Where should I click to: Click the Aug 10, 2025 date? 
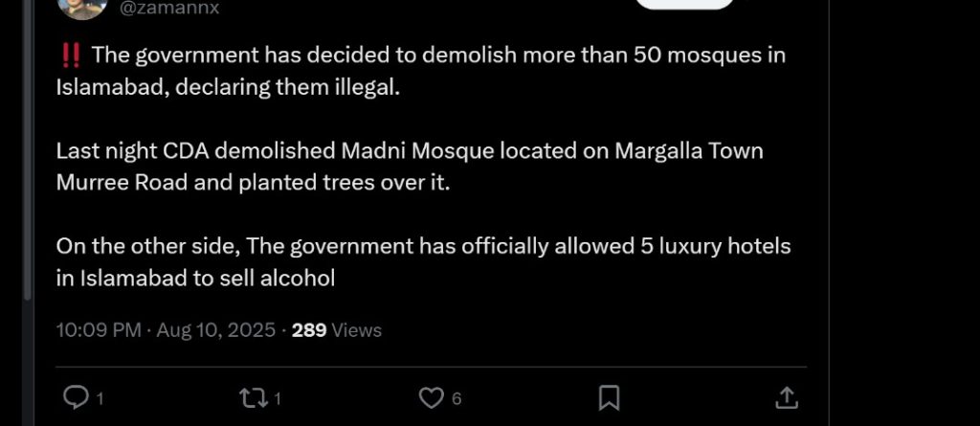click(x=215, y=330)
